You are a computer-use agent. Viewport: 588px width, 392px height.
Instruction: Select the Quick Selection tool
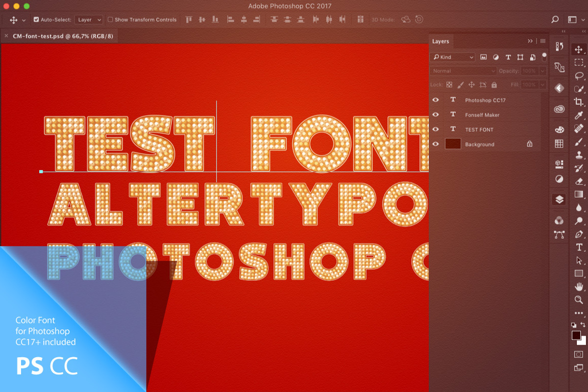click(x=579, y=89)
